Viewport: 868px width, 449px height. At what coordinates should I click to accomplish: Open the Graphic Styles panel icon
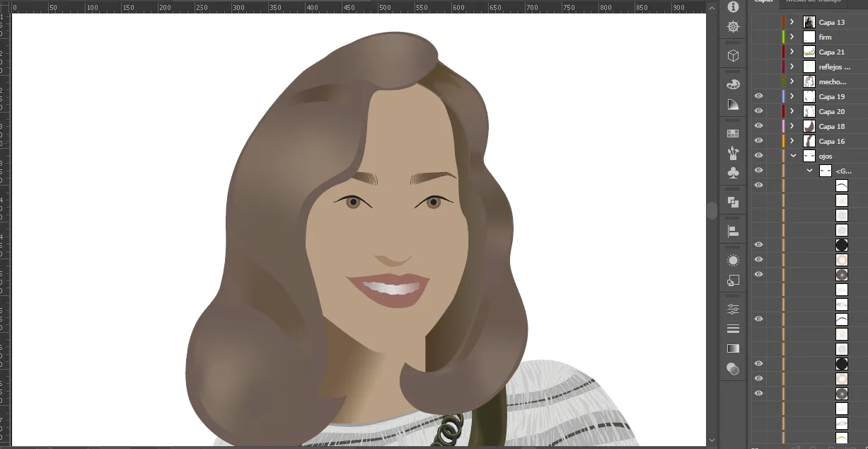coord(733,280)
